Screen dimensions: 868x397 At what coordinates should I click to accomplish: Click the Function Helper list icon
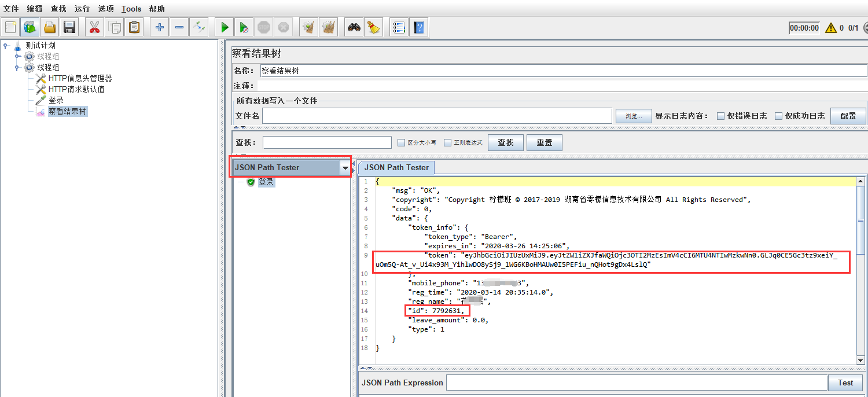tap(399, 27)
